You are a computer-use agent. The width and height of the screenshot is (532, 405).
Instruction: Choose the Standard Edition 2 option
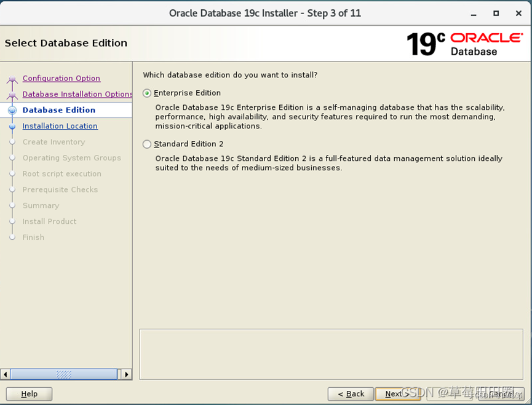coord(147,144)
